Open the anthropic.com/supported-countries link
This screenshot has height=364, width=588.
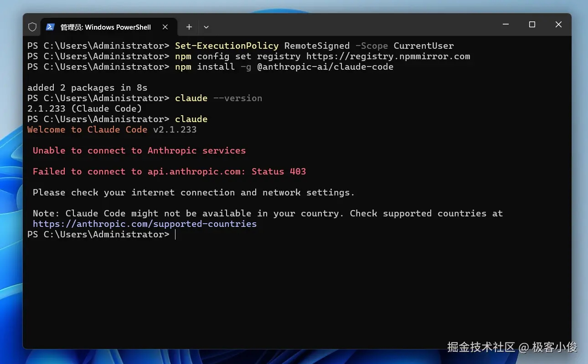tap(144, 224)
